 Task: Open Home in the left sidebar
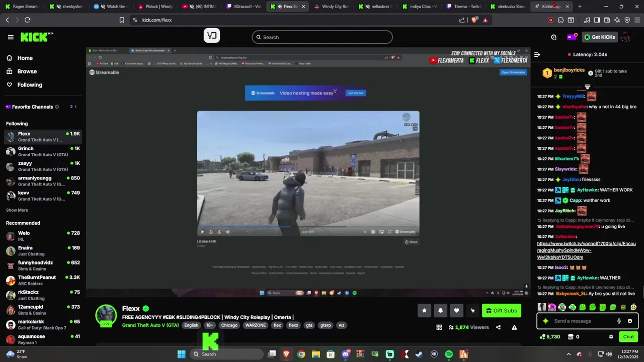[25, 58]
